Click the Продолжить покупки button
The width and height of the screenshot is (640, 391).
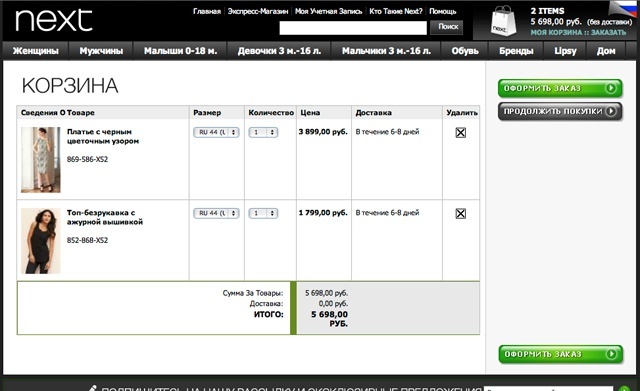(x=560, y=111)
